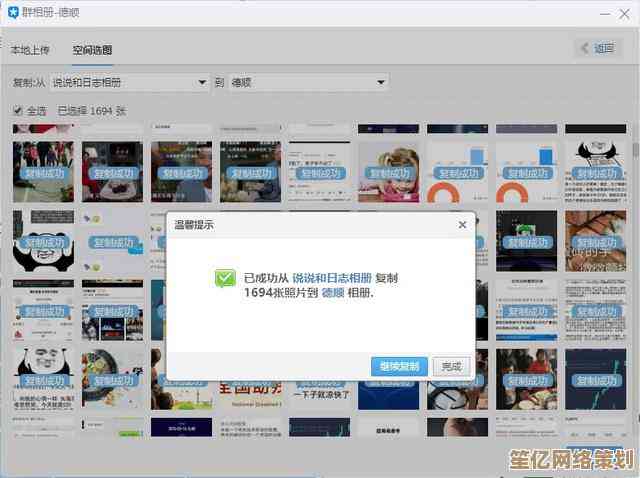640x478 pixels.
Task: Click the 继续复制 button in the dialog
Action: click(x=399, y=366)
